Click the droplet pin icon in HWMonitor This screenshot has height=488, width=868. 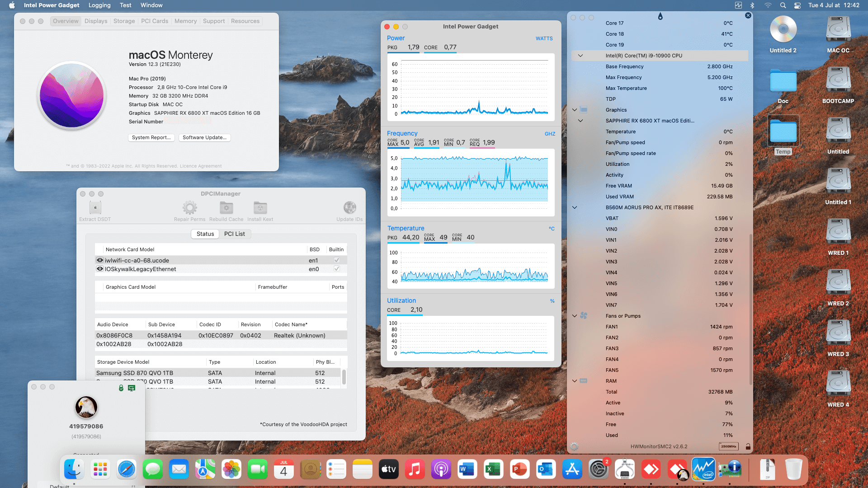point(660,16)
